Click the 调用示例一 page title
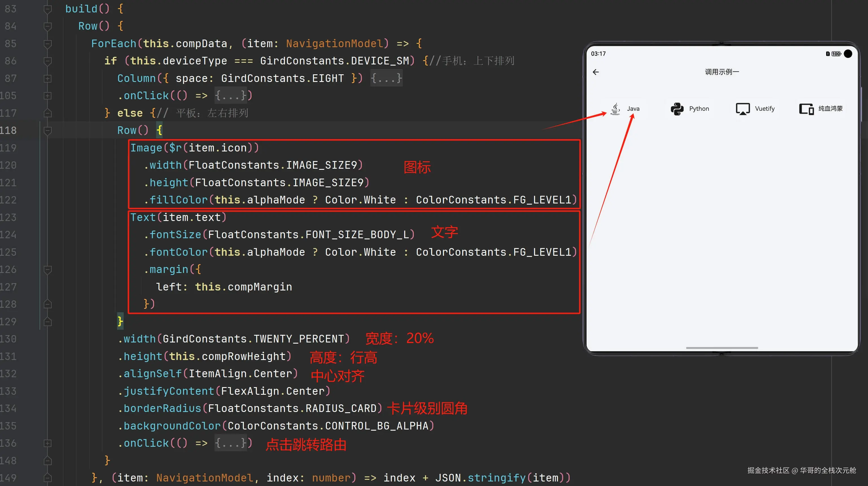Viewport: 868px width, 486px height. click(x=722, y=72)
